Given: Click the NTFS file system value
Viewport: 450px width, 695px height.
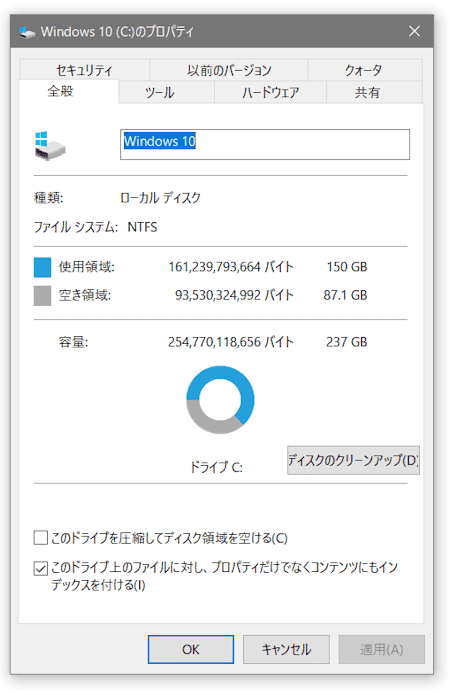Looking at the screenshot, I should coord(142,227).
